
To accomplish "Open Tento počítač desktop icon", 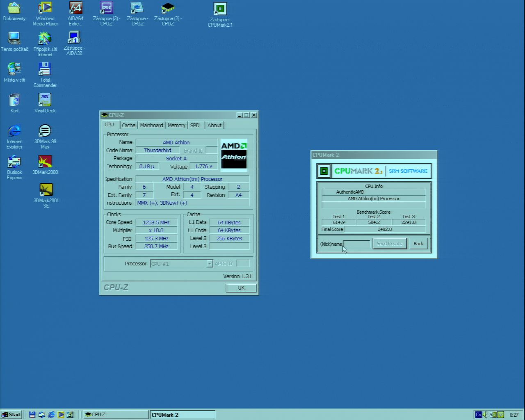I will [x=14, y=42].
